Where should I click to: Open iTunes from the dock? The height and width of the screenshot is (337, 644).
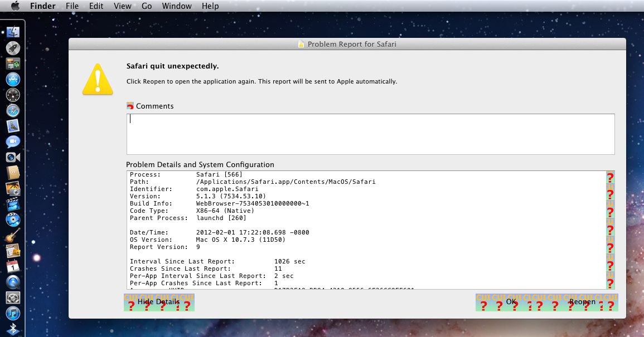13,313
